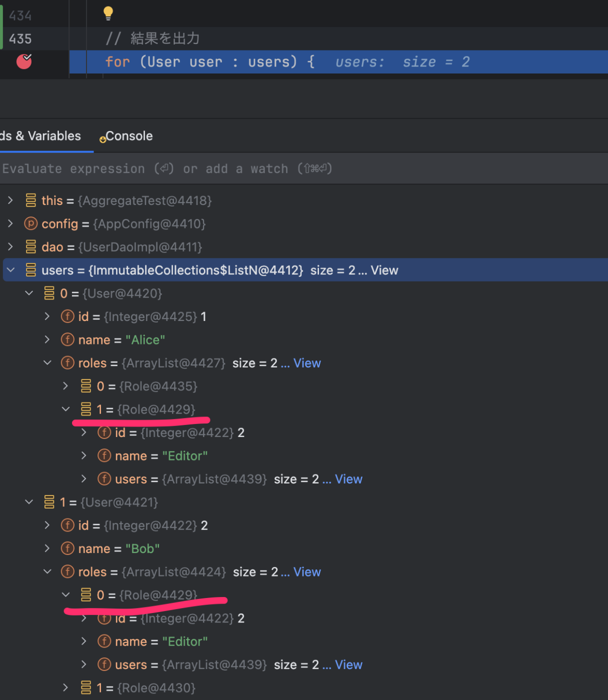Open View link for roles ArrayList@4427
608x700 pixels.
(x=307, y=363)
